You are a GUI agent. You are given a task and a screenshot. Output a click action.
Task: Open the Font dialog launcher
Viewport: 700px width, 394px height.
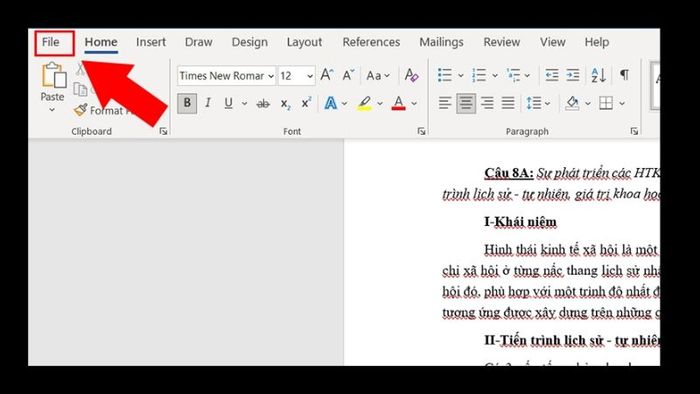tap(421, 131)
